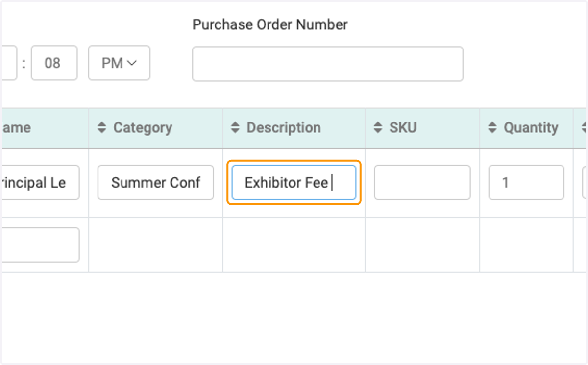This screenshot has height=365, width=588.
Task: Focus the Exhibitor Fee description field
Action: [x=294, y=183]
